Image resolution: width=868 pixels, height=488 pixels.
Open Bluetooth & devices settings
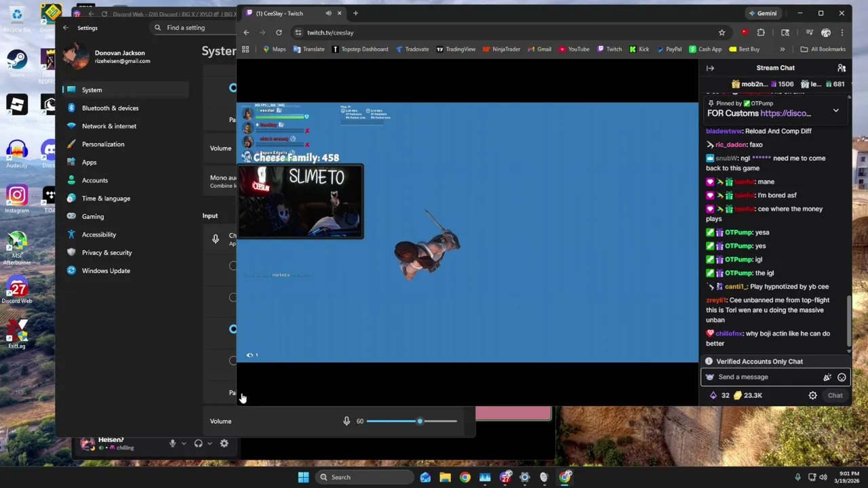pos(125,108)
